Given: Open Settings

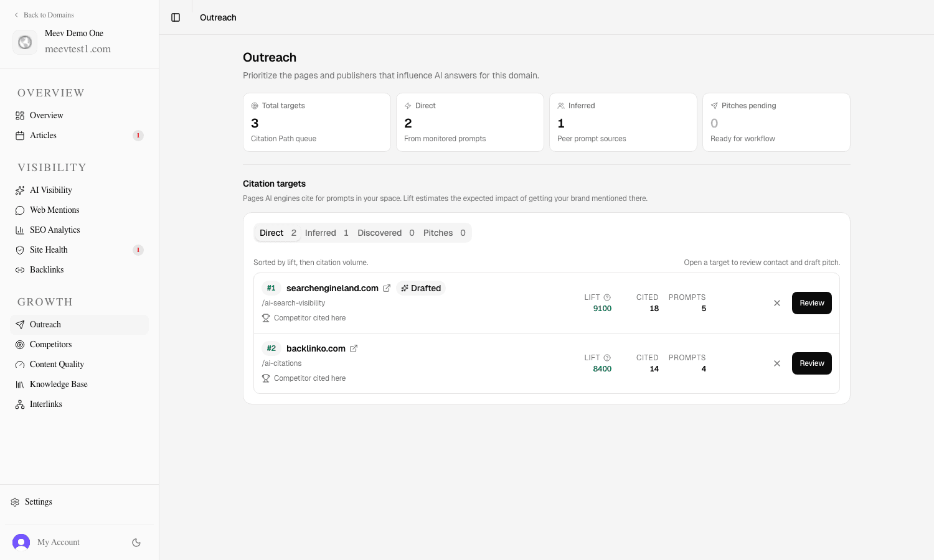Looking at the screenshot, I should (79, 502).
